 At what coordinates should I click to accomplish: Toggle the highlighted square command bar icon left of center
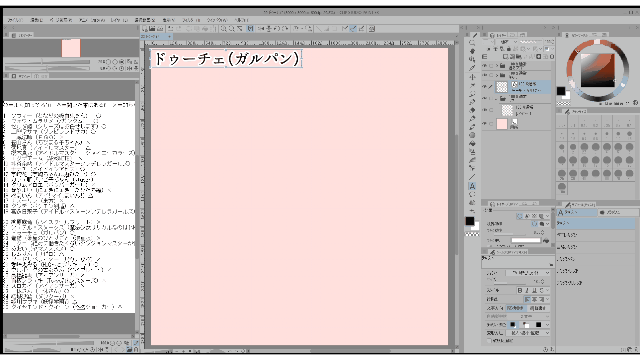[x=251, y=29]
